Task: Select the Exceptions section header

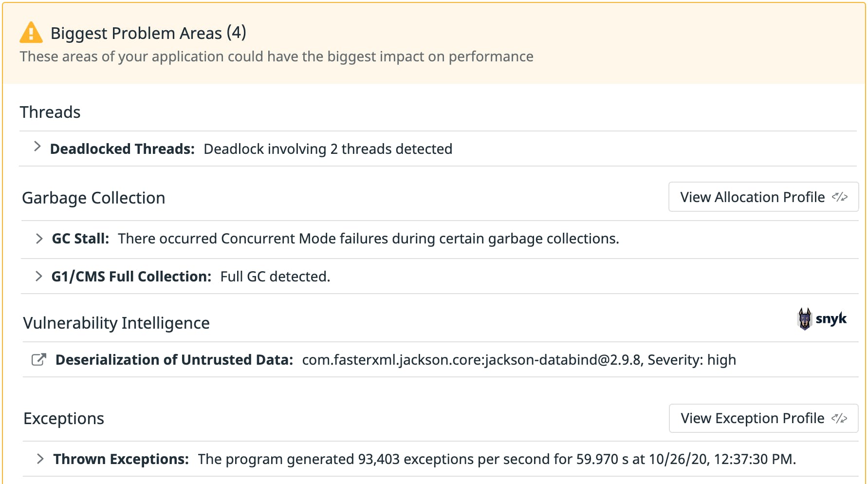Action: pos(63,418)
